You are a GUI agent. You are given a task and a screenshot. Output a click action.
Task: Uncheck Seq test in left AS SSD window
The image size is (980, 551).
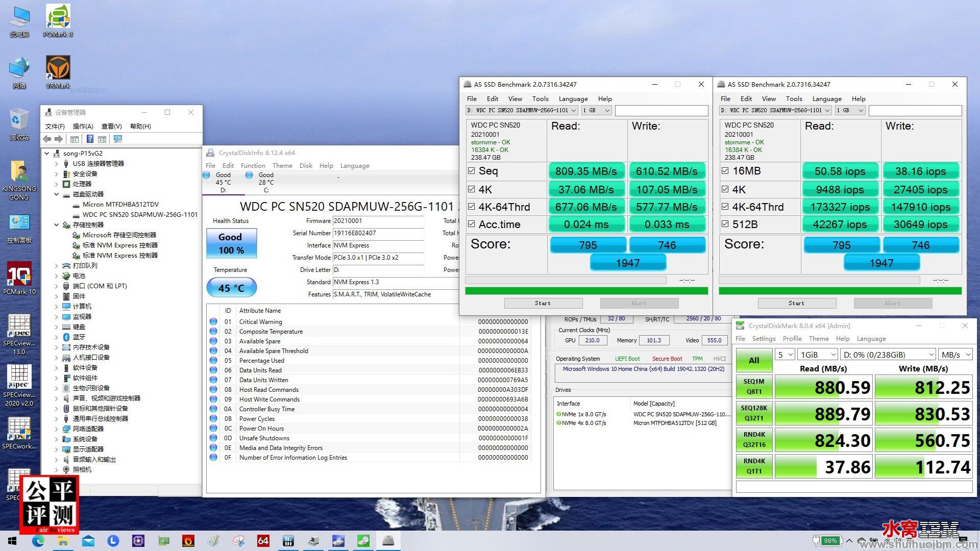pyautogui.click(x=471, y=171)
